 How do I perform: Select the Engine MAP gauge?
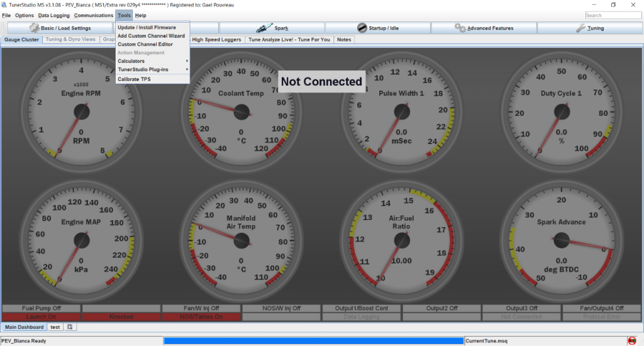[81, 241]
